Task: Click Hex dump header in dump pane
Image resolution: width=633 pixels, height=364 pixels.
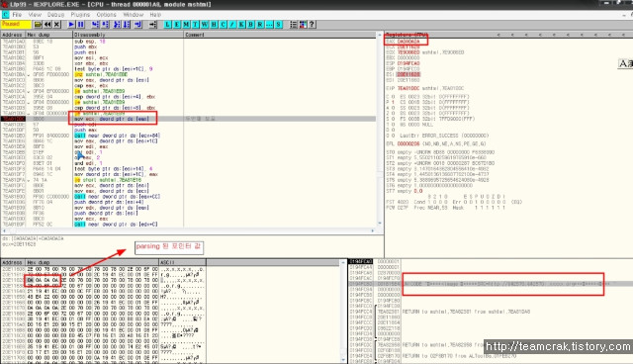Action: [x=92, y=262]
